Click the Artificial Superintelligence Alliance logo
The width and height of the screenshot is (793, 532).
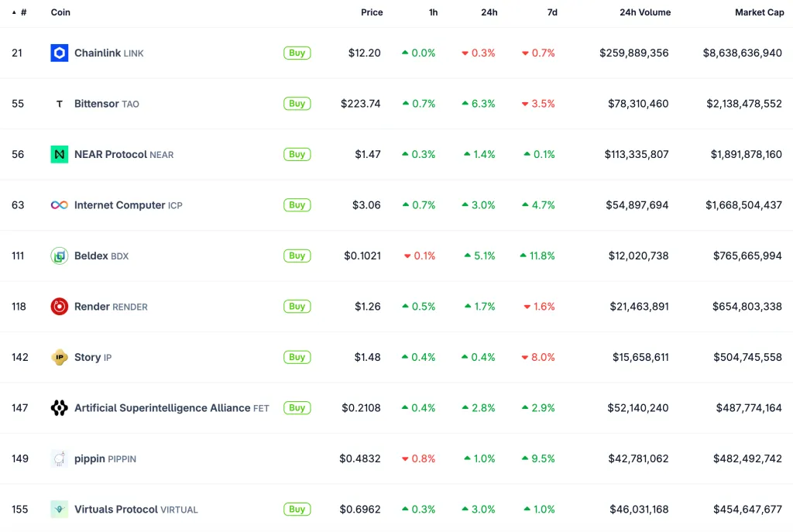(60, 408)
